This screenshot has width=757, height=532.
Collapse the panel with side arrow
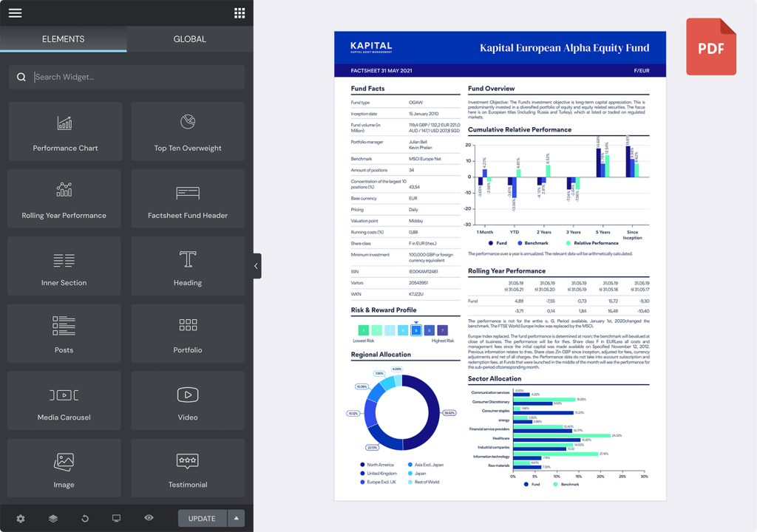[257, 266]
